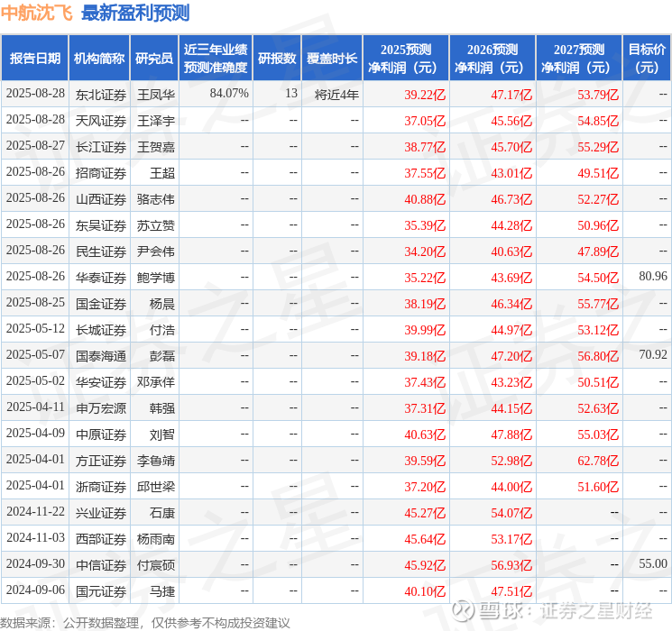Click the 近三年业绩预测准确度 column header
This screenshot has height=631, width=672.
coord(216,59)
